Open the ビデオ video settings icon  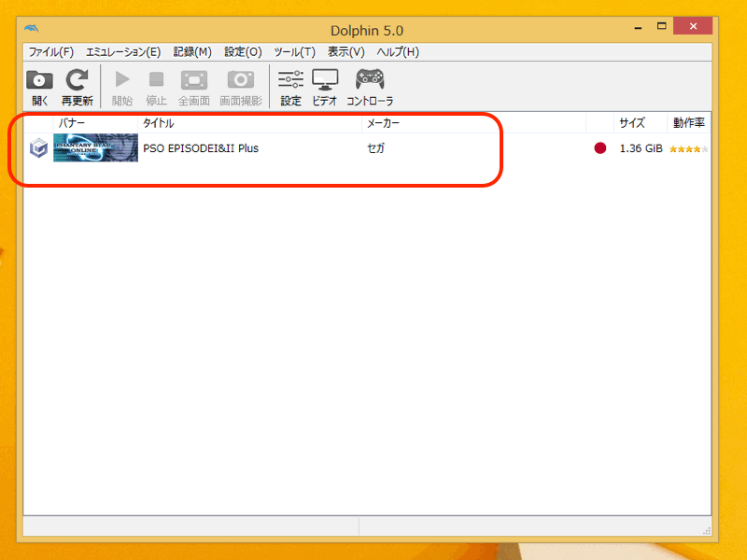tap(325, 87)
